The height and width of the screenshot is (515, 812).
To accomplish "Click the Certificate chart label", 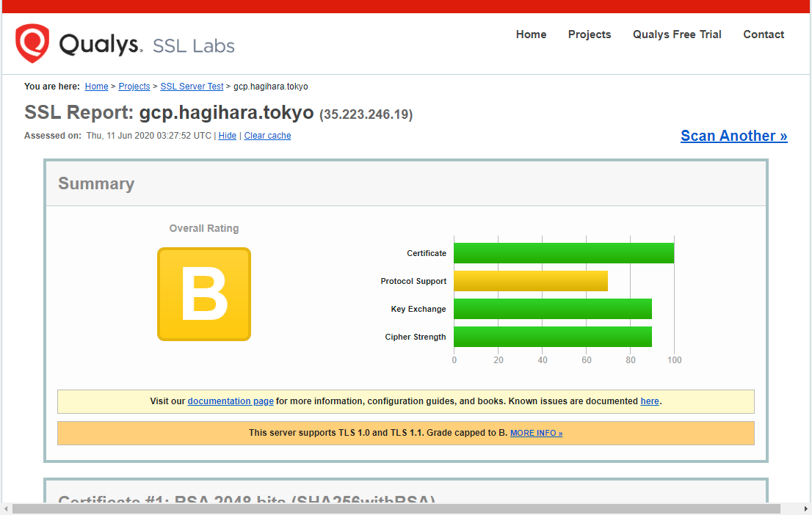I will click(427, 253).
